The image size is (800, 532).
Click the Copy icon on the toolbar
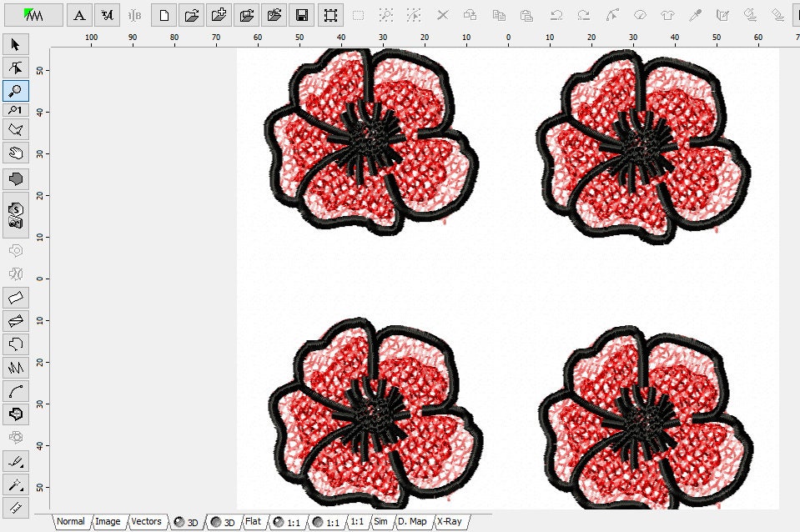[x=498, y=14]
